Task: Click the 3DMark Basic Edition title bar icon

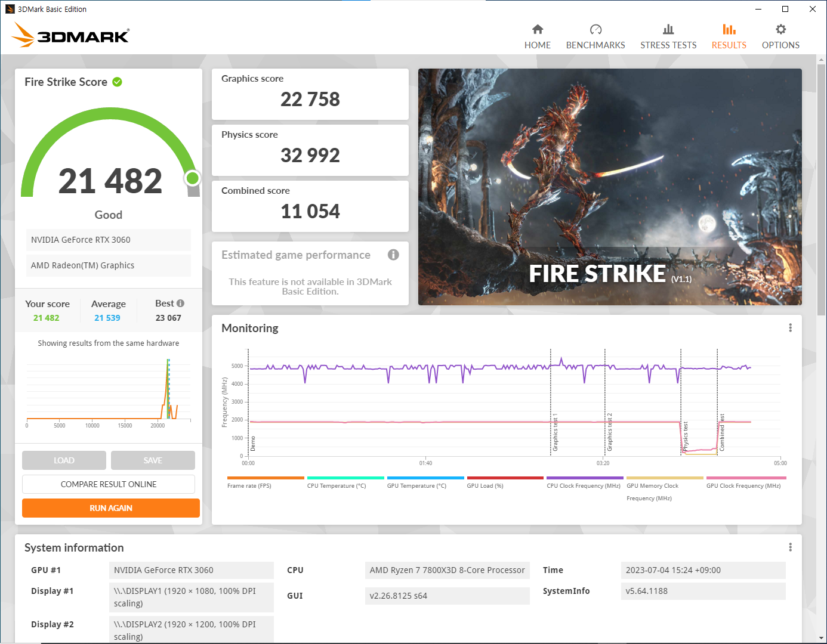Action: tap(10, 9)
